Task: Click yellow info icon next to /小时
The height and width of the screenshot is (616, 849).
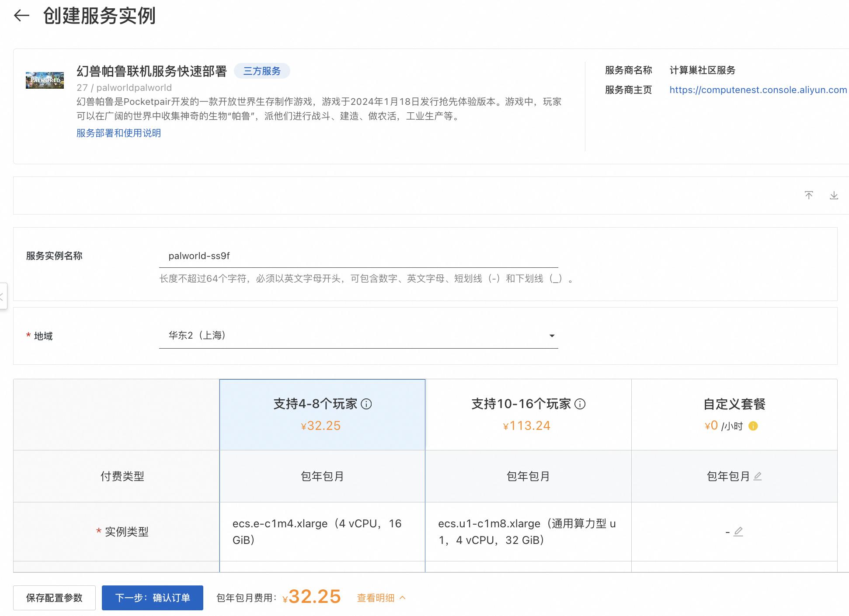Action: tap(753, 426)
